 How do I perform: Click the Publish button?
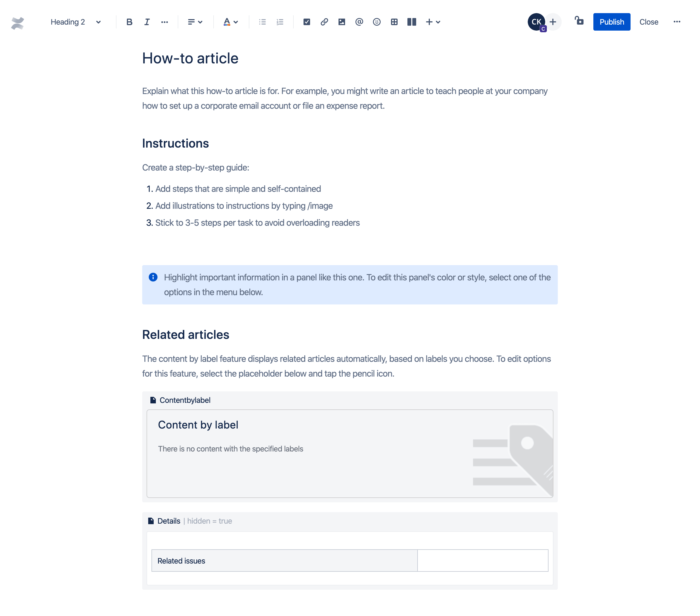(611, 22)
